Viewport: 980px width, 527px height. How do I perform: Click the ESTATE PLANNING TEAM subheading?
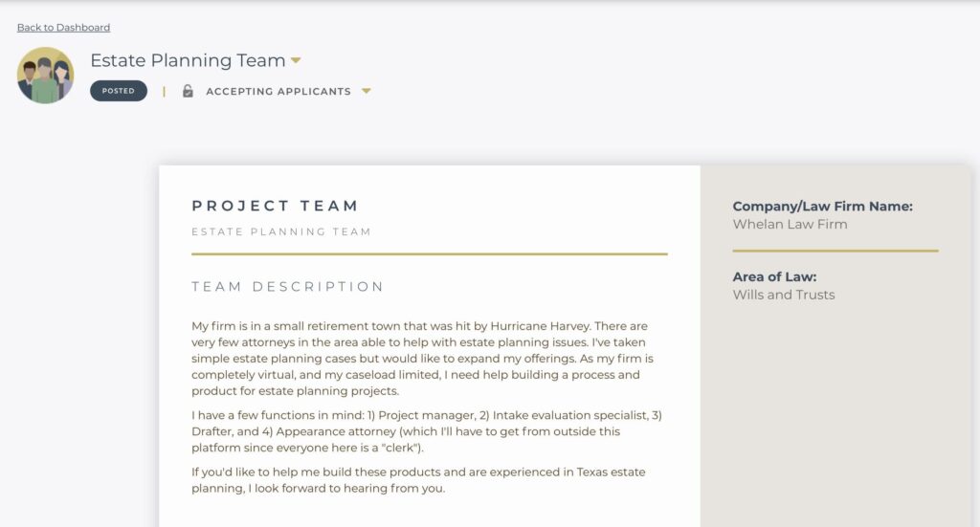280,231
